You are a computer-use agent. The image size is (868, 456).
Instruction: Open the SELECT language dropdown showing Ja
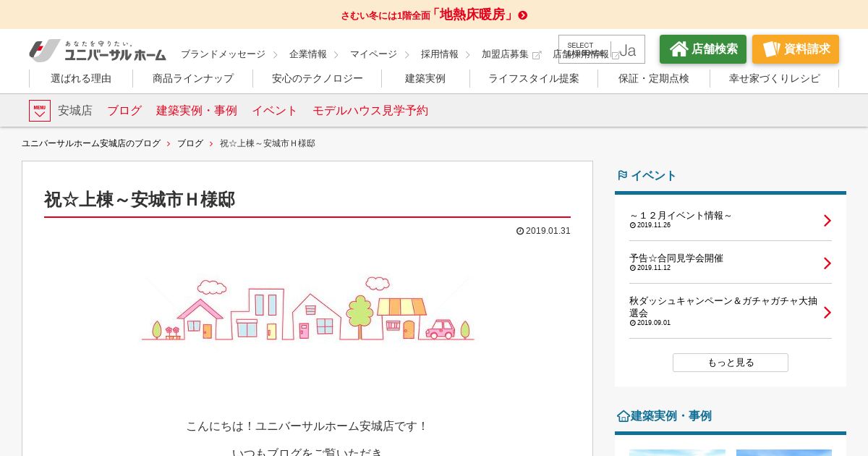pyautogui.click(x=602, y=49)
